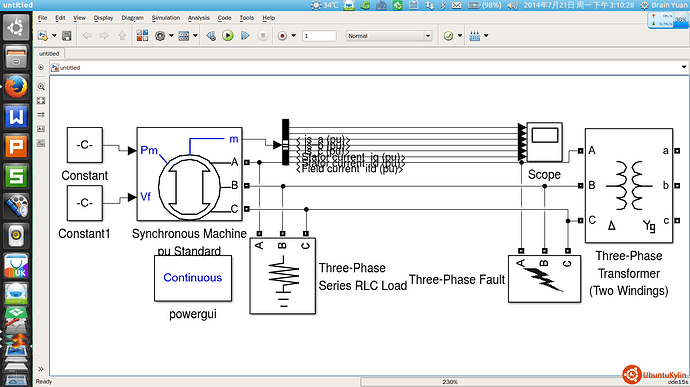
Task: Stop the simulation with the stop button
Action: click(263, 36)
